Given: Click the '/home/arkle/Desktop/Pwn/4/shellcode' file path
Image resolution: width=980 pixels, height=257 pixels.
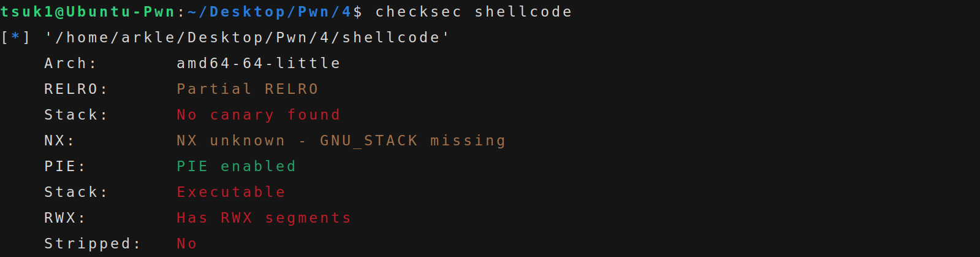Looking at the screenshot, I should click(x=247, y=37).
